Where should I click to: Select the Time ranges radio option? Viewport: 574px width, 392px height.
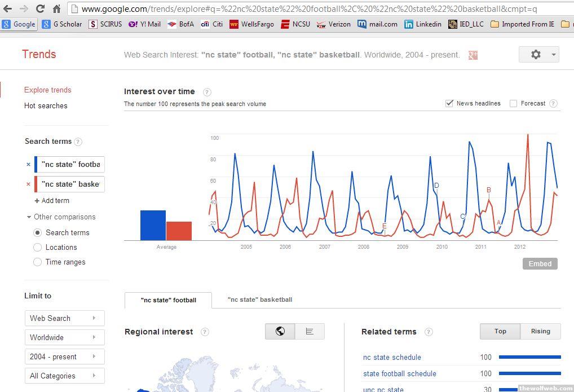tap(38, 262)
